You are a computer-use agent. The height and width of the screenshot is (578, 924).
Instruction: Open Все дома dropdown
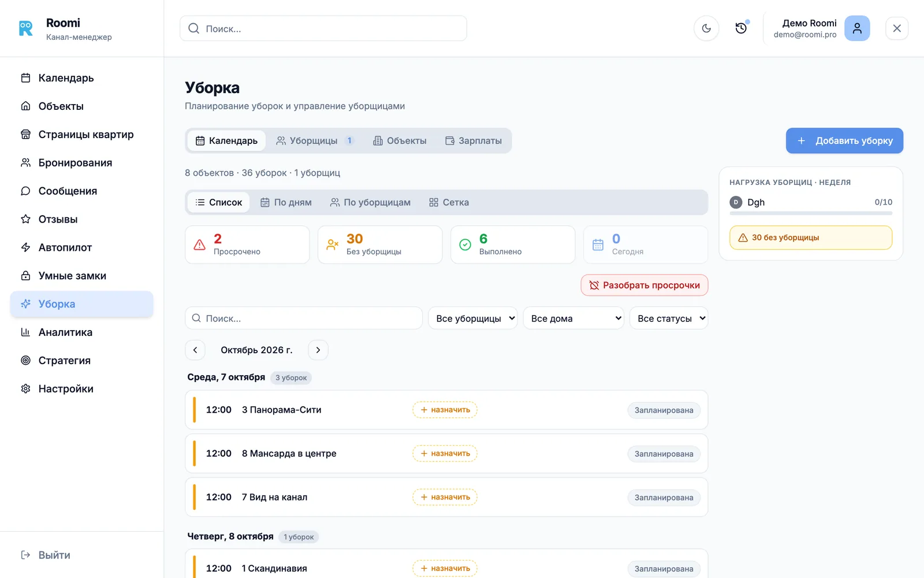pyautogui.click(x=573, y=318)
